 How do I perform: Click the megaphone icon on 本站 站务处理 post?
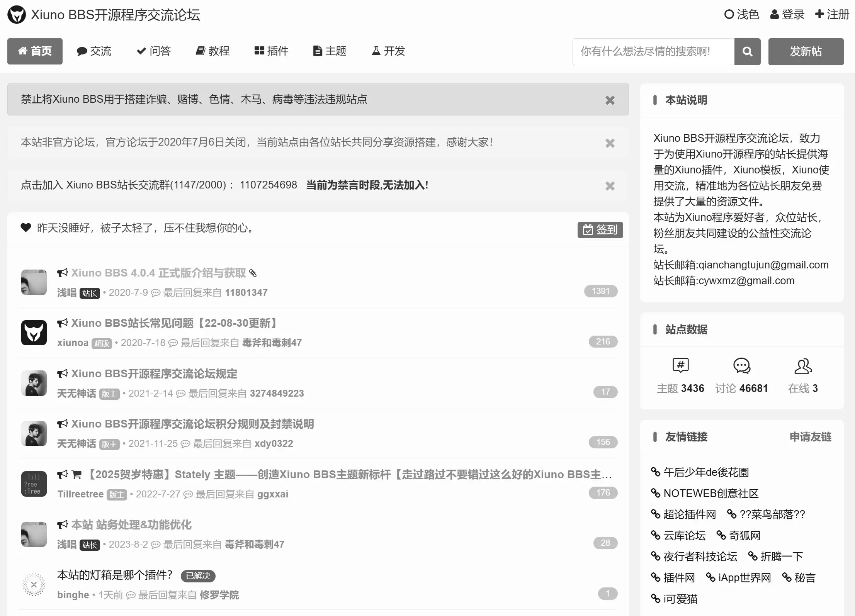(62, 525)
